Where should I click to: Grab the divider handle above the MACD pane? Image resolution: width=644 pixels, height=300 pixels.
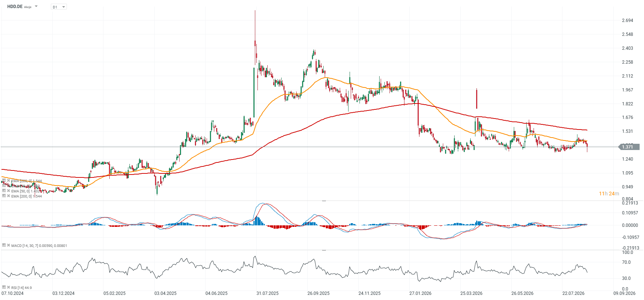324,201
